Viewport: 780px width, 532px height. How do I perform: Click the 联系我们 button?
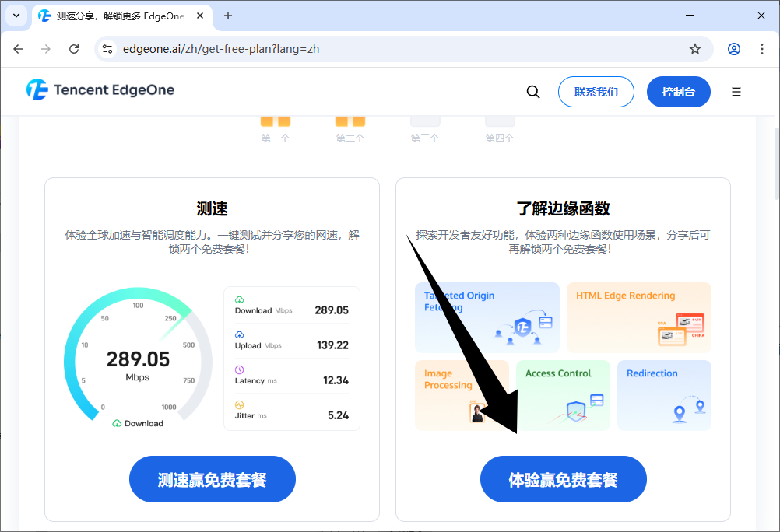click(596, 92)
